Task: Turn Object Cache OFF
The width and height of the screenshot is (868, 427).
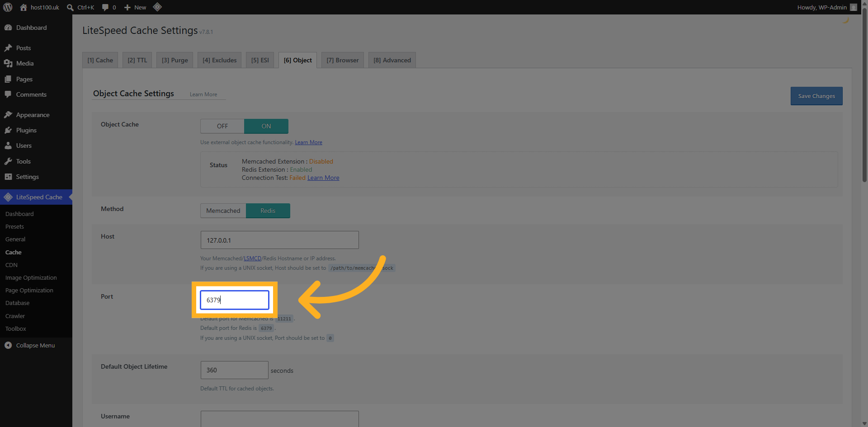Action: pos(222,126)
